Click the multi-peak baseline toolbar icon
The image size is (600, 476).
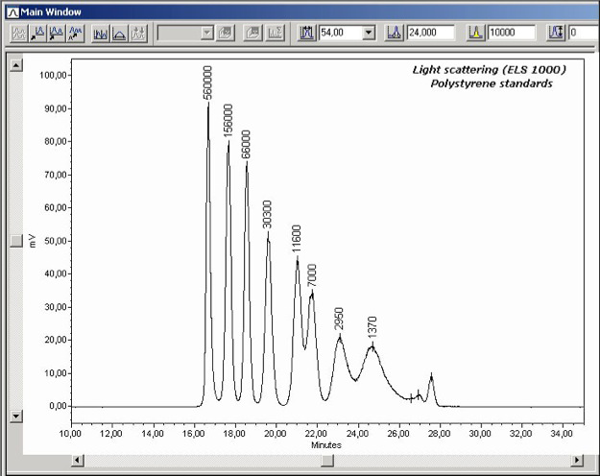101,33
